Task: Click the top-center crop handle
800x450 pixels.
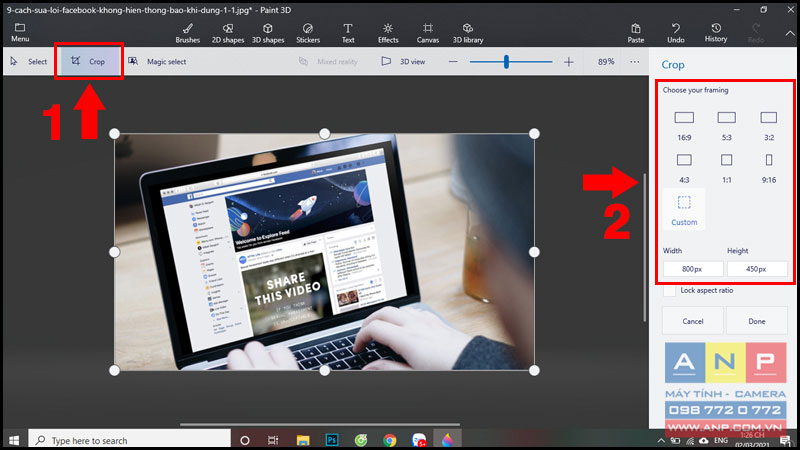Action: pyautogui.click(x=324, y=134)
